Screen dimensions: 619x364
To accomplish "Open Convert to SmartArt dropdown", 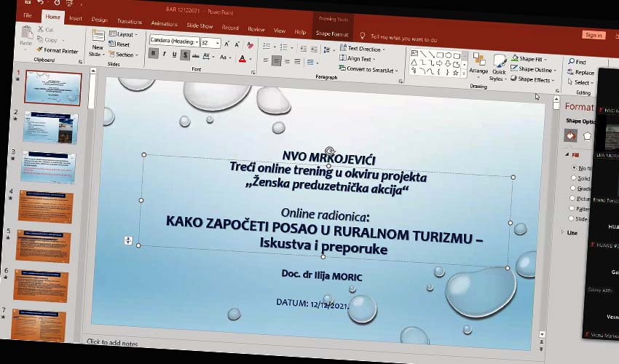I will (x=368, y=69).
